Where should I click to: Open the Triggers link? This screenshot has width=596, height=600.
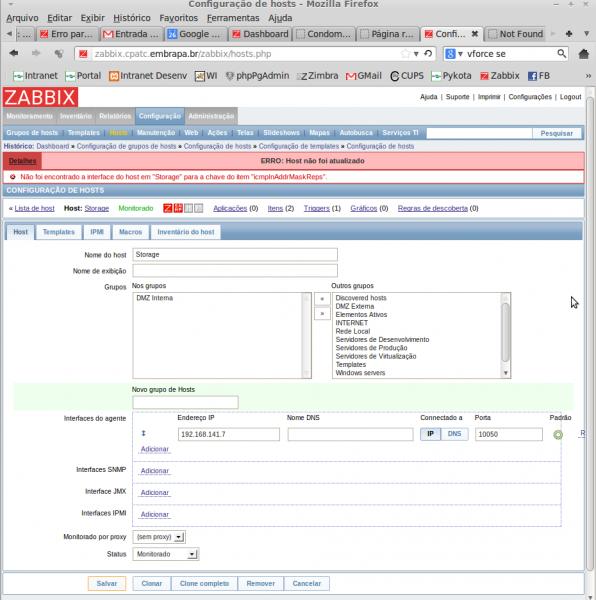coord(317,208)
